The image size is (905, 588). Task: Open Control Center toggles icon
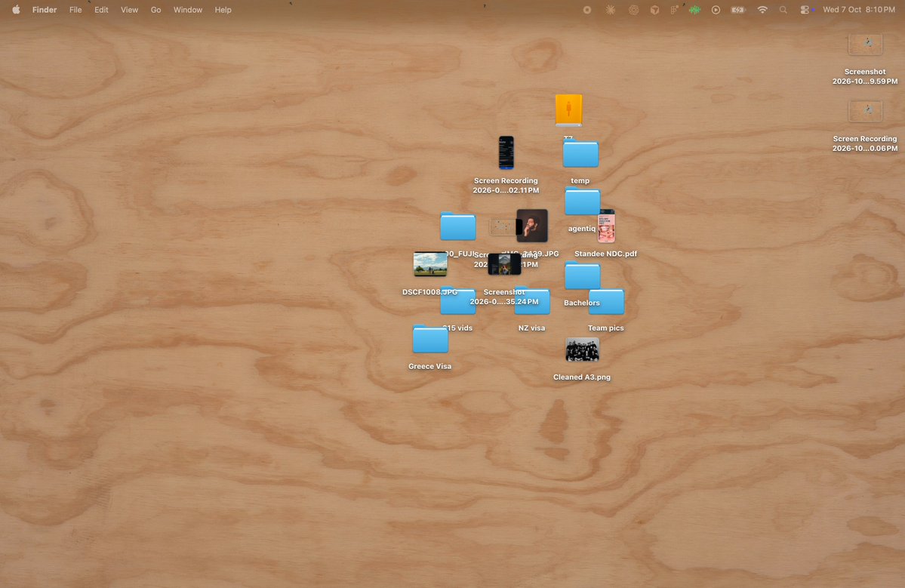tap(805, 10)
